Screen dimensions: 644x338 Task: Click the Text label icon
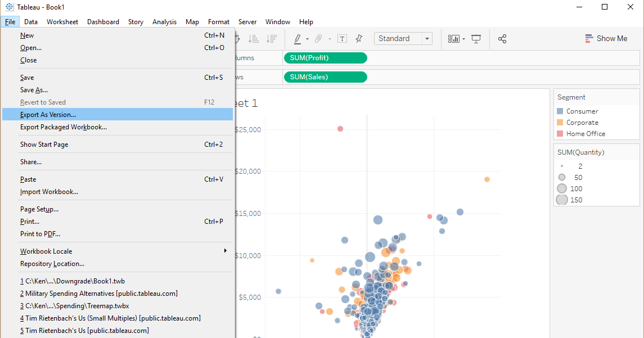[342, 38]
